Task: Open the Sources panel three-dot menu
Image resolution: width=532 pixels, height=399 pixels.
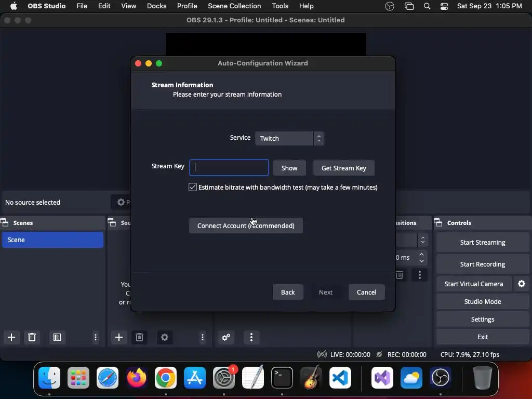Action: point(203,337)
